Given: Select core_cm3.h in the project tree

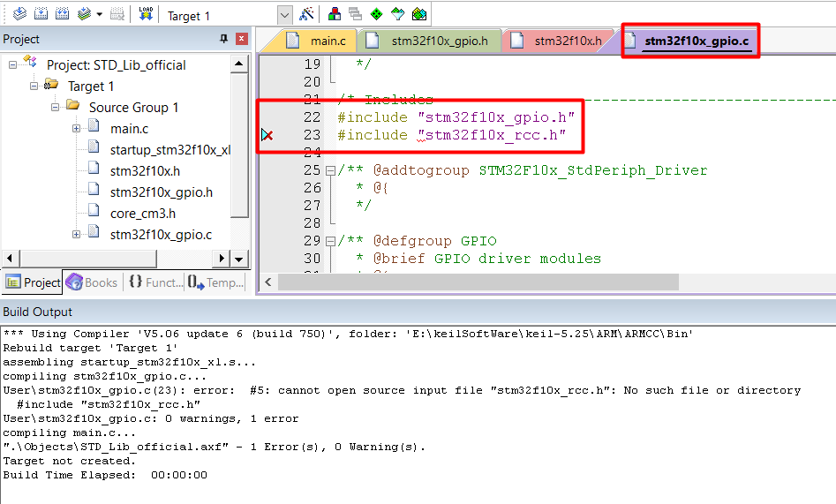Looking at the screenshot, I should (143, 214).
